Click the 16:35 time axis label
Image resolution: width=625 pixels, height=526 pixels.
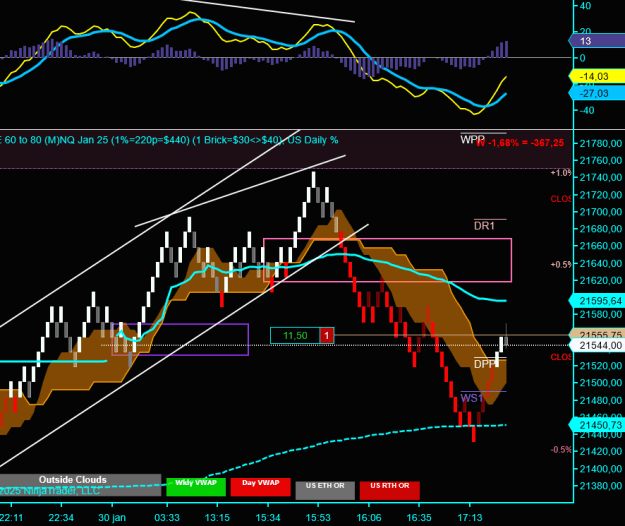pyautogui.click(x=419, y=518)
